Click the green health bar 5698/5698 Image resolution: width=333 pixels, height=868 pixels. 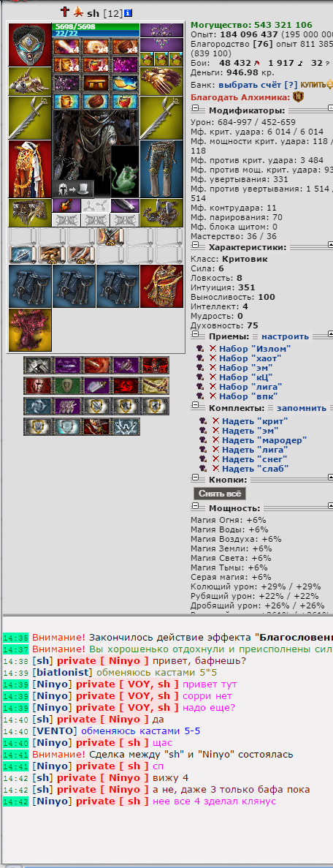pos(96,26)
